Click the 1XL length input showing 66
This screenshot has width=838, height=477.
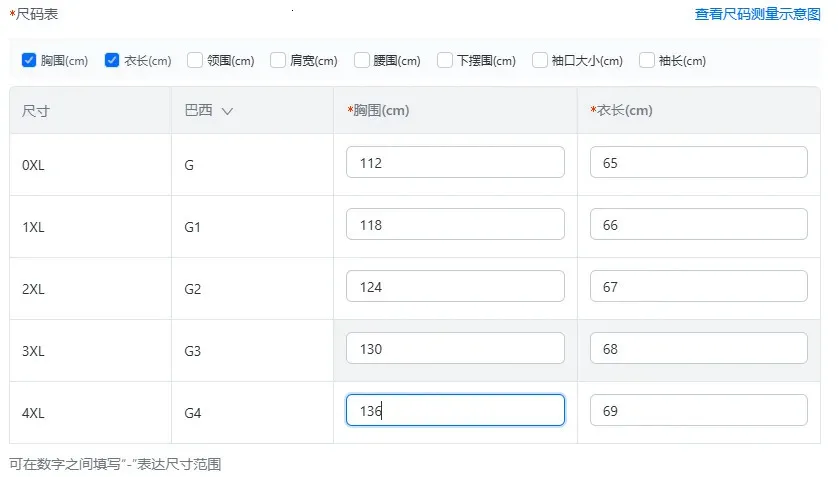[x=698, y=225]
